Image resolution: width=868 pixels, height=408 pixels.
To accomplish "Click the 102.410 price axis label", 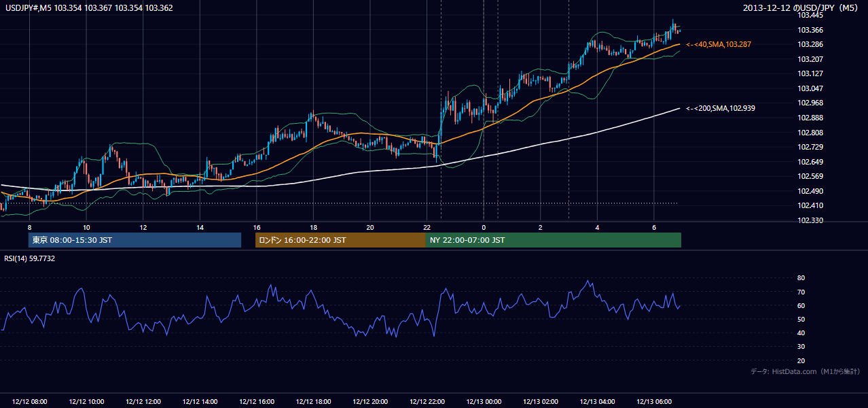I will pyautogui.click(x=810, y=205).
